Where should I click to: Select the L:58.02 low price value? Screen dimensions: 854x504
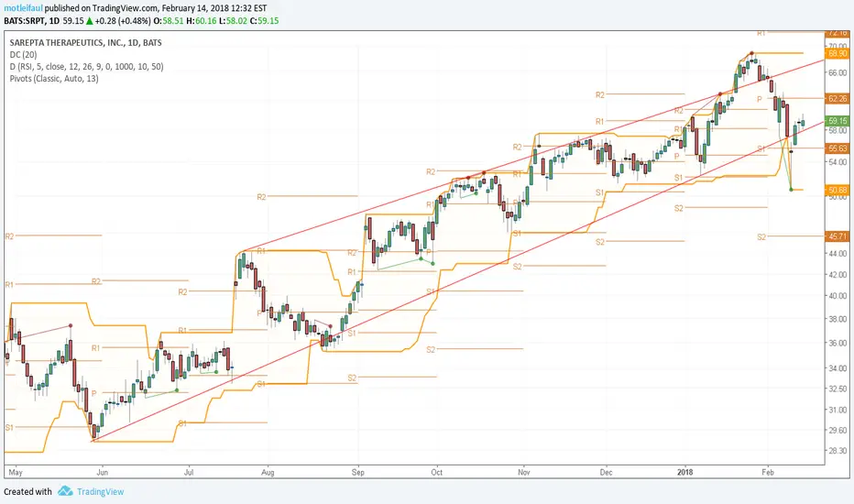233,21
